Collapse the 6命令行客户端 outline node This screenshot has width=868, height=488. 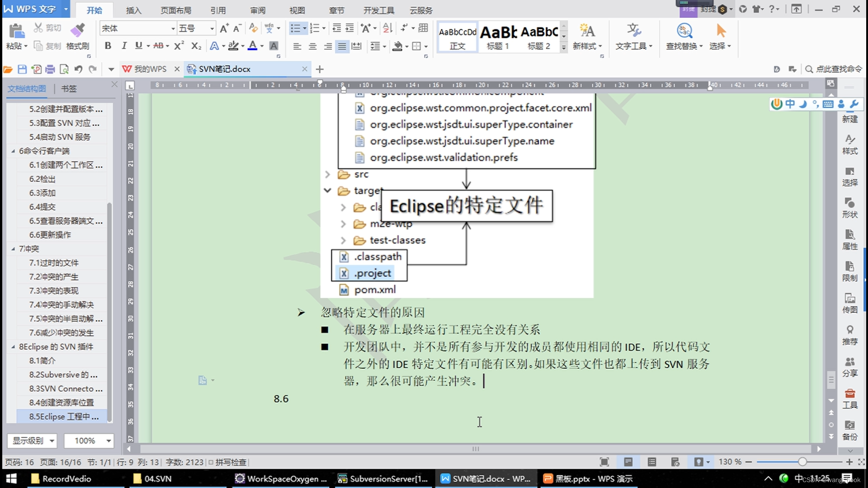coord(13,151)
